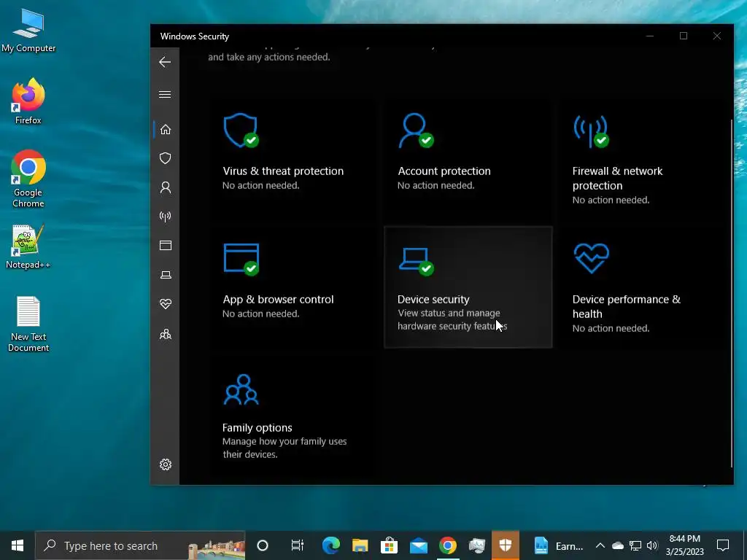Launch Microsoft Edge from taskbar
This screenshot has height=560, width=747.
(x=330, y=545)
